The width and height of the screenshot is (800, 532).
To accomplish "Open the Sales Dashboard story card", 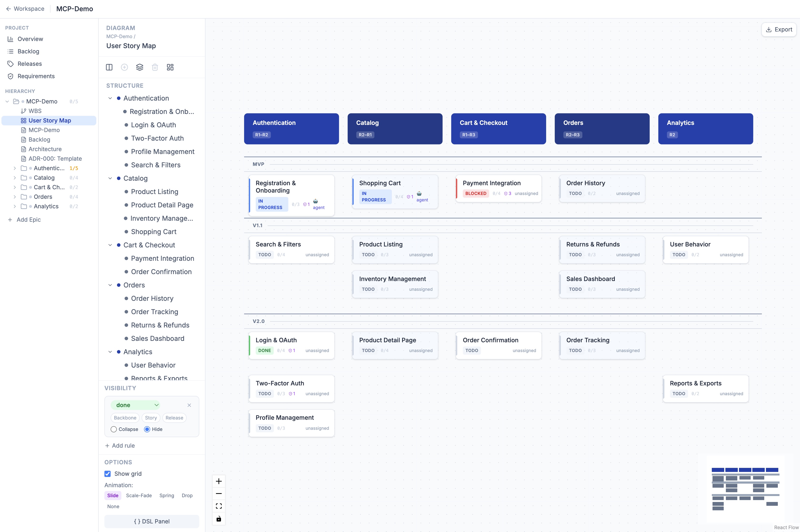I will pos(602,284).
